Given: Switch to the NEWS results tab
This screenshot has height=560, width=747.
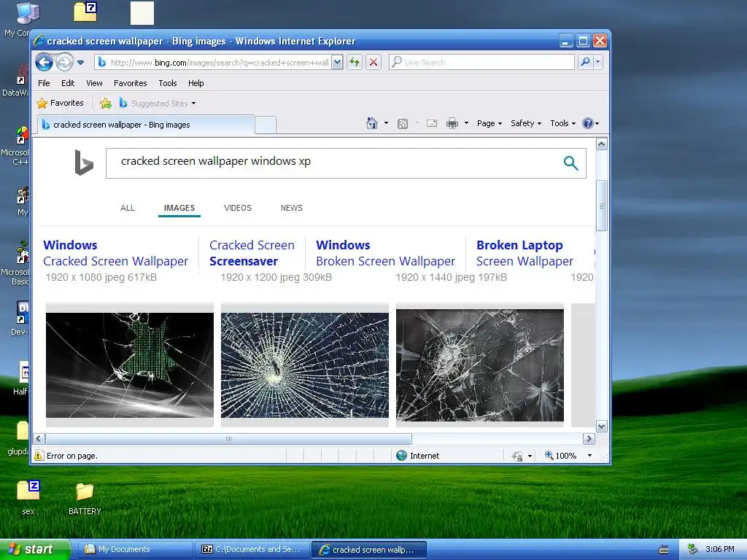Looking at the screenshot, I should tap(292, 208).
